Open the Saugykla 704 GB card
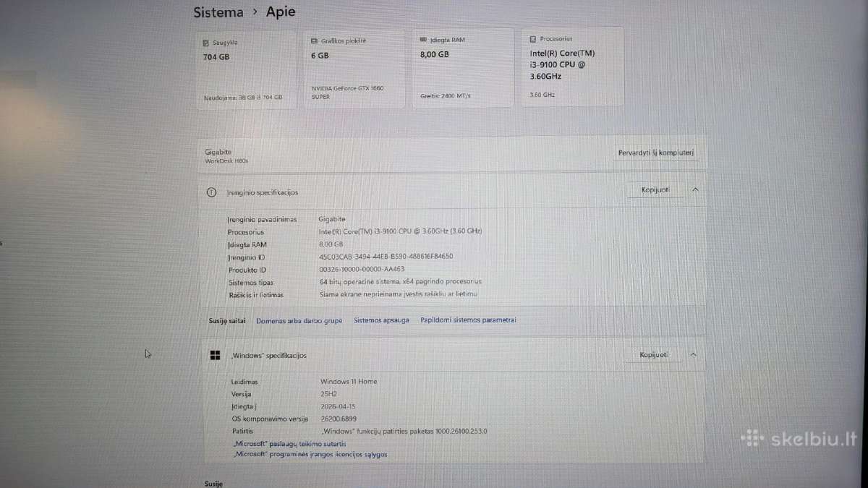 [x=246, y=69]
